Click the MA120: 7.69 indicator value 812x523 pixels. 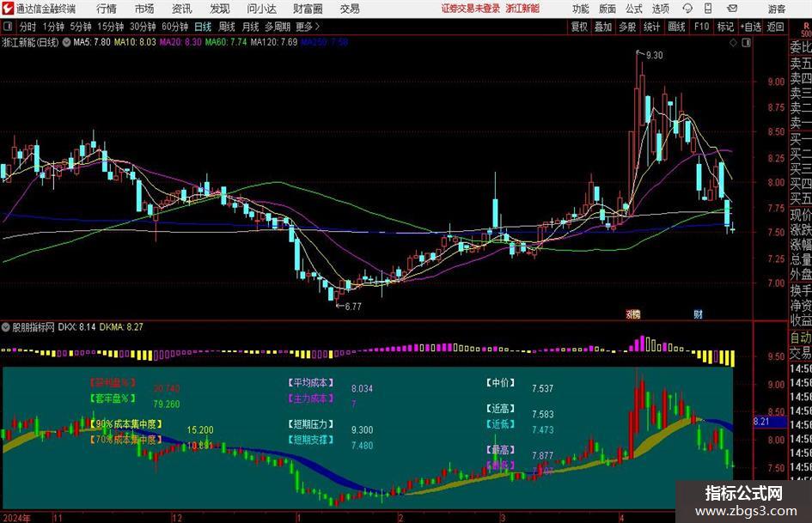coord(274,42)
